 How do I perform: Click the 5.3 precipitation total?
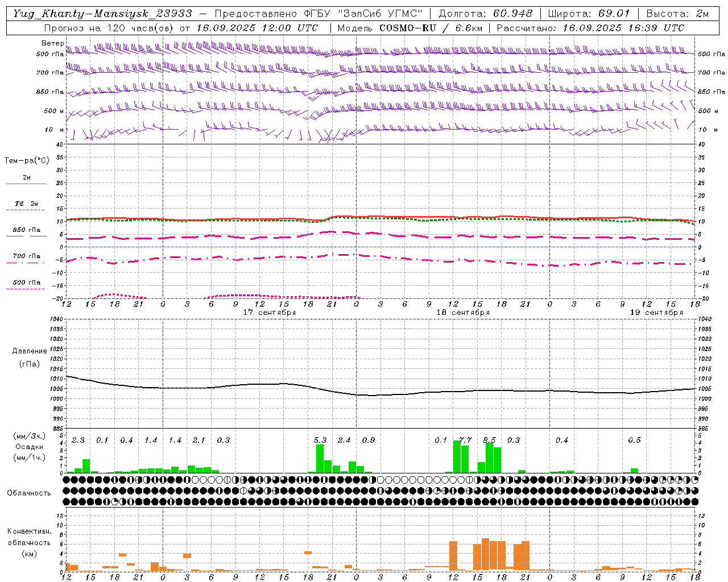coord(320,440)
